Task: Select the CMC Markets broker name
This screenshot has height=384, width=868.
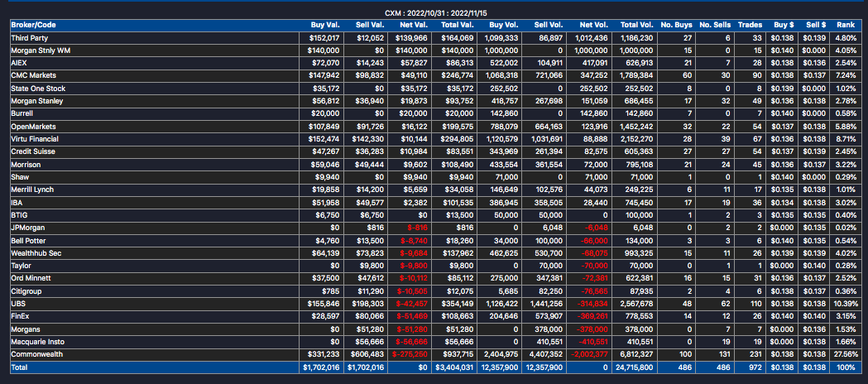Action: pos(33,75)
